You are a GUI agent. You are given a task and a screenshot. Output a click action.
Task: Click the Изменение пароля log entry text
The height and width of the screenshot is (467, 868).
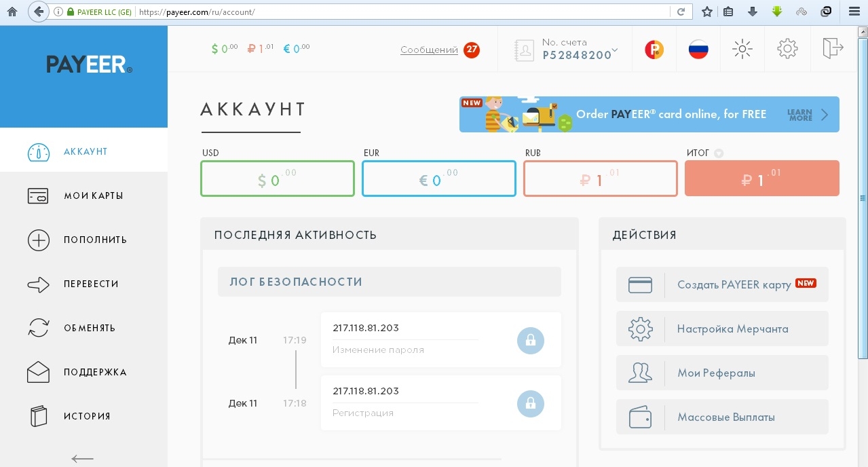click(378, 350)
